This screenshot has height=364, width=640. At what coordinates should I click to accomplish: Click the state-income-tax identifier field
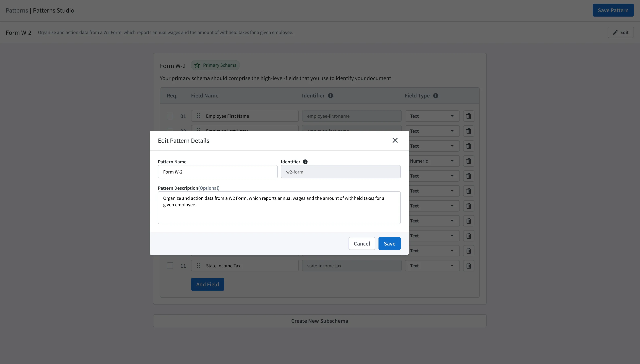(x=352, y=266)
